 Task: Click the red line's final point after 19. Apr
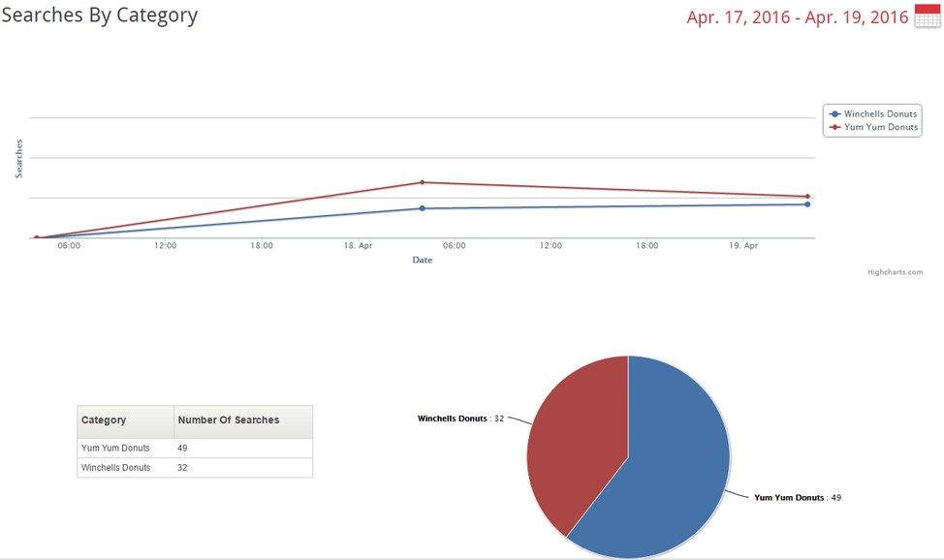pos(807,197)
